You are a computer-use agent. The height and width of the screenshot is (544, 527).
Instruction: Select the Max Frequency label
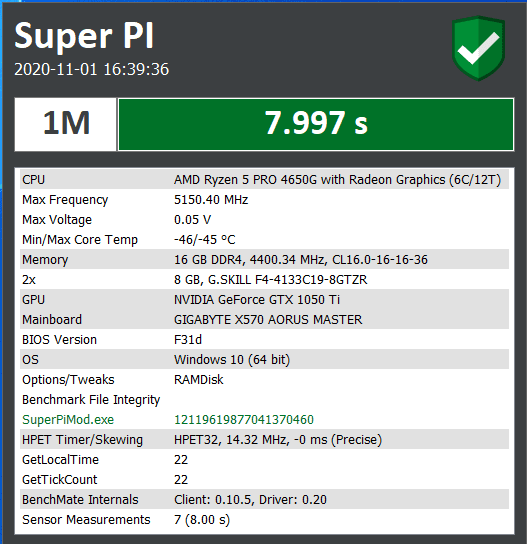65,200
